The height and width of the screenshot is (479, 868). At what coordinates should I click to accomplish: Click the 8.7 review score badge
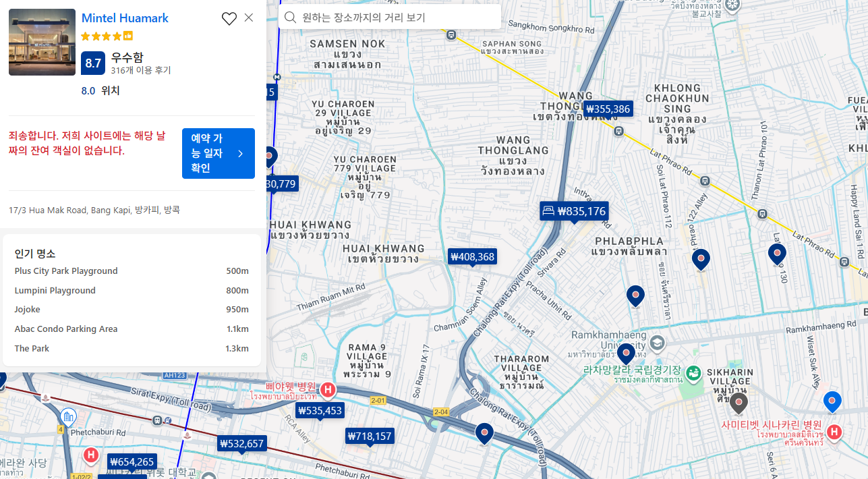click(92, 63)
